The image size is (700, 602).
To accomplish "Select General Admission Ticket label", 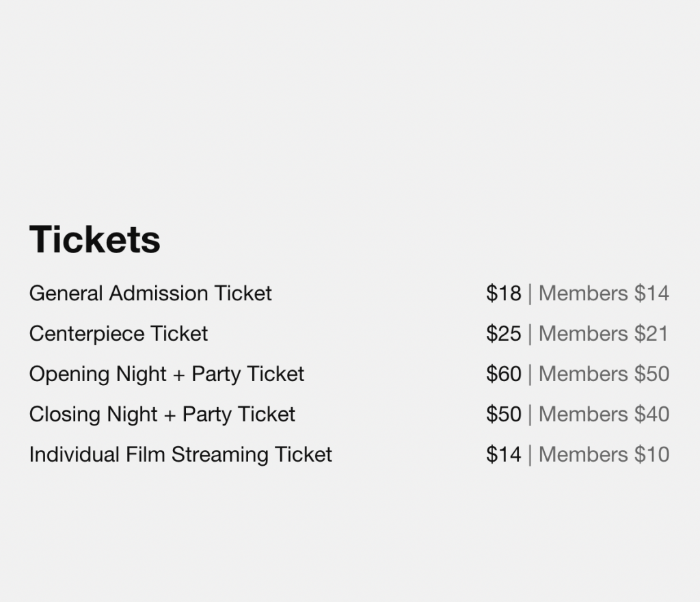I will click(150, 293).
